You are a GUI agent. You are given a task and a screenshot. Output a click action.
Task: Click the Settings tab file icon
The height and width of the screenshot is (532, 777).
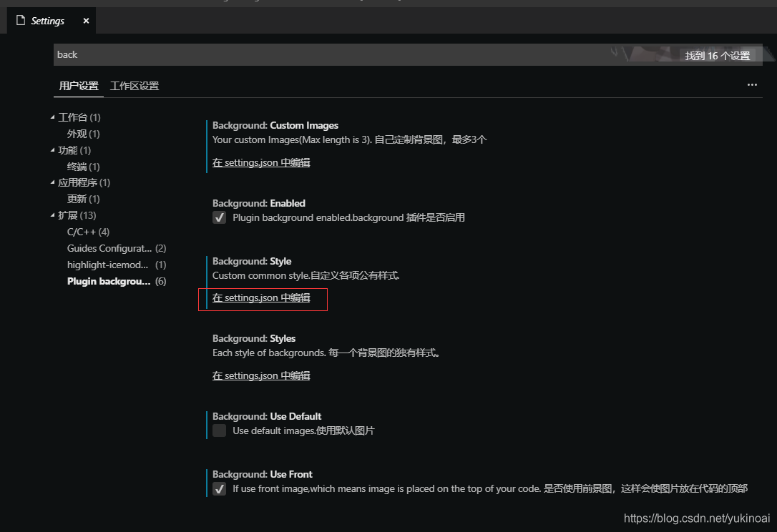(x=20, y=20)
